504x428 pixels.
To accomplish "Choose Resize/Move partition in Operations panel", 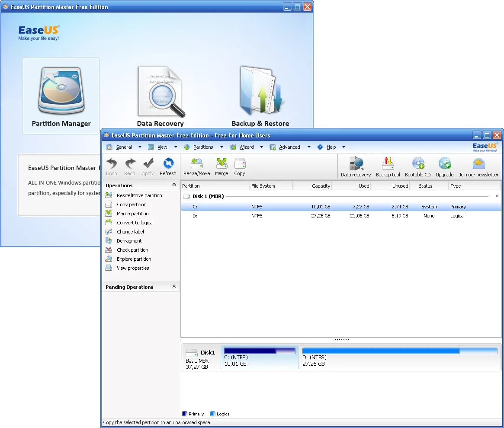I will point(139,195).
